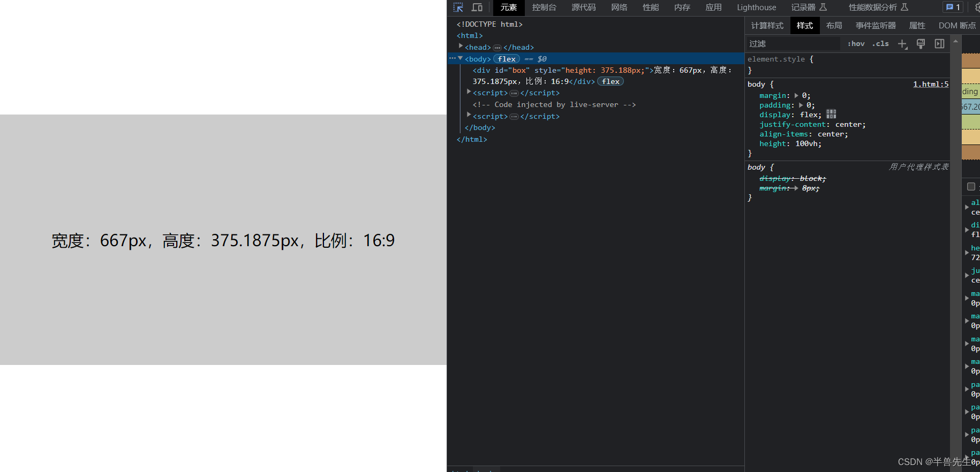
Task: Select the div id="box" element row
Action: pyautogui.click(x=595, y=76)
